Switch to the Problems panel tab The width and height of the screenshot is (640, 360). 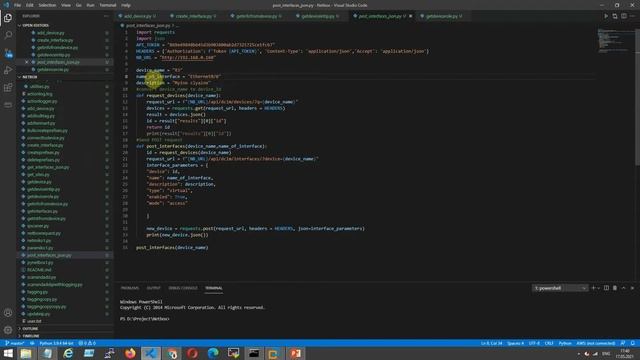click(130, 288)
